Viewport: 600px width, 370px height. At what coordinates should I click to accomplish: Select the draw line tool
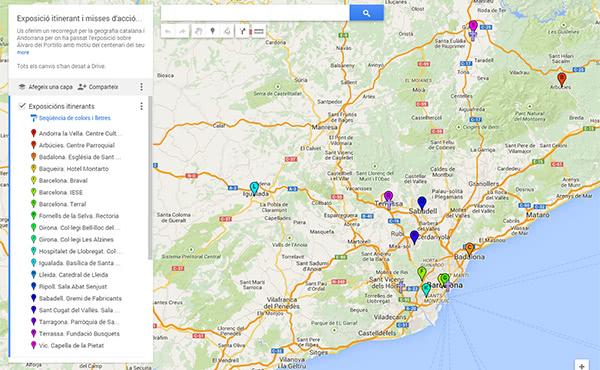click(x=227, y=31)
